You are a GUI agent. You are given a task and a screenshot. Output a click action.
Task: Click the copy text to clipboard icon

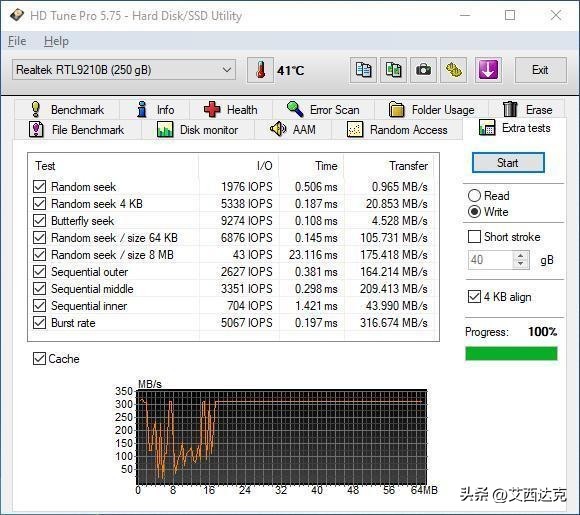point(363,70)
